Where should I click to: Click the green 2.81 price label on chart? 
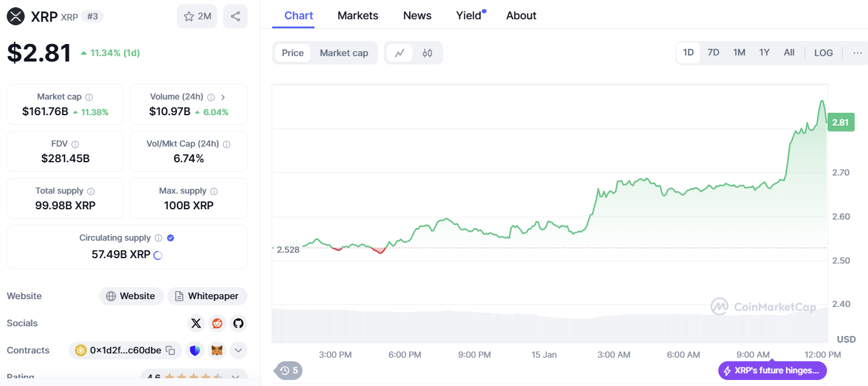[x=840, y=122]
